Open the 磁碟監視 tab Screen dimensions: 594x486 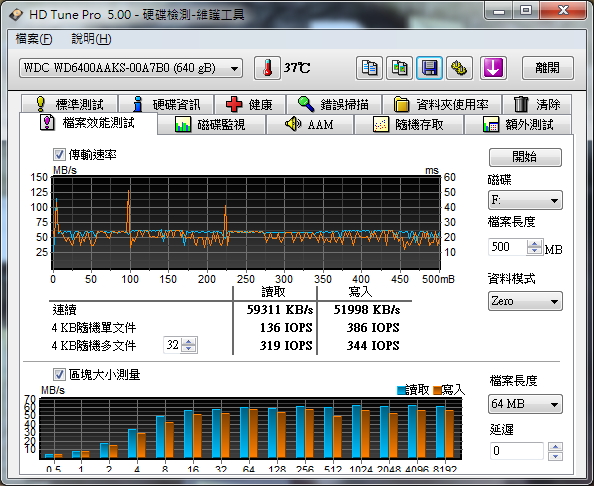[211, 125]
